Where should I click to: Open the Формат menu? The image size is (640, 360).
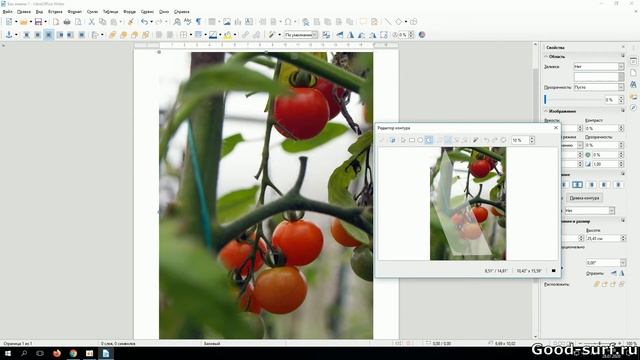coord(75,12)
